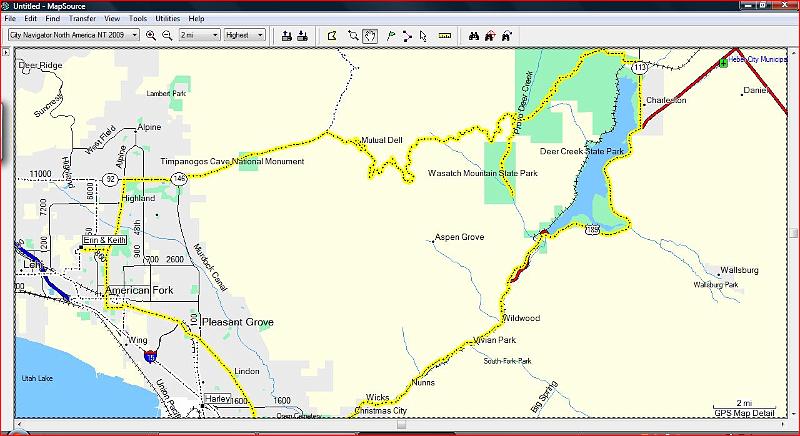Screen dimensions: 800x436
Task: Open the Find menu
Action: point(53,18)
